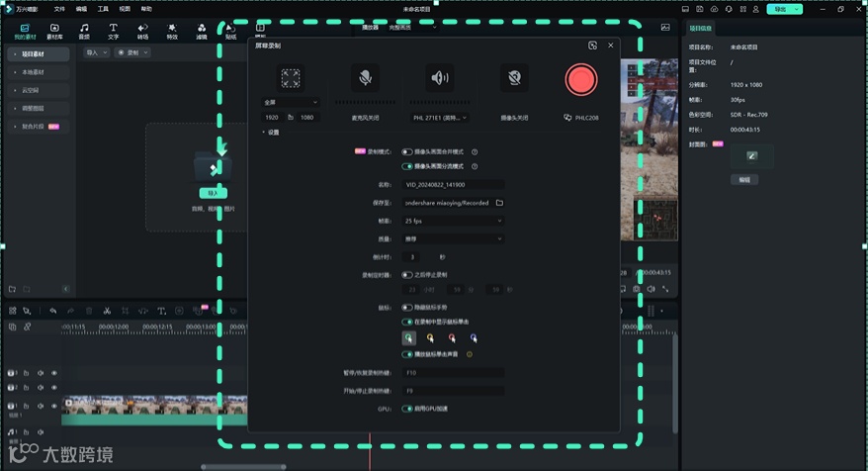Choose the red mouse click color
Image resolution: width=868 pixels, height=471 pixels.
pyautogui.click(x=452, y=337)
